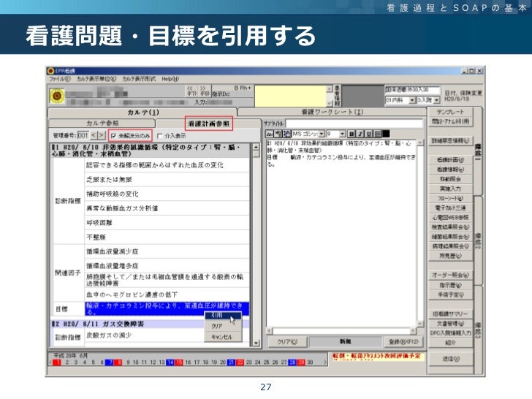
Task: Select the row 血中のヘモグロビン濃度の低下
Action: click(167, 294)
